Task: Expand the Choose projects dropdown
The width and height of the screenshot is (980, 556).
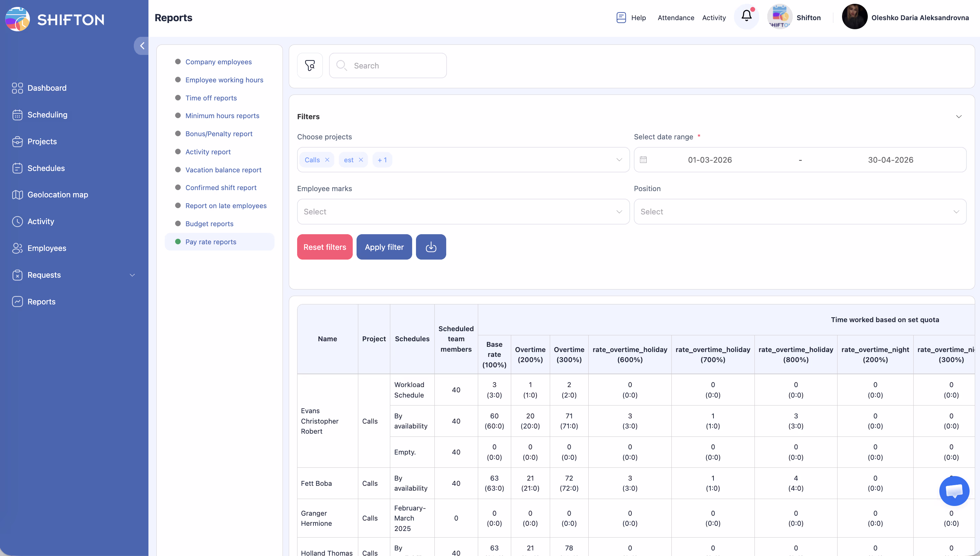Action: tap(619, 160)
